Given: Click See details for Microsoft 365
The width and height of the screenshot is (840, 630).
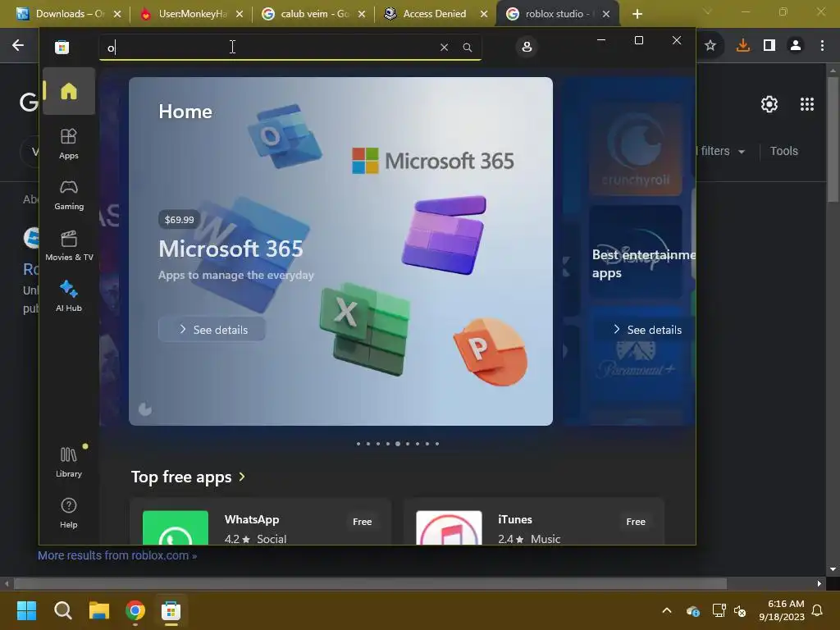Looking at the screenshot, I should click(x=212, y=330).
